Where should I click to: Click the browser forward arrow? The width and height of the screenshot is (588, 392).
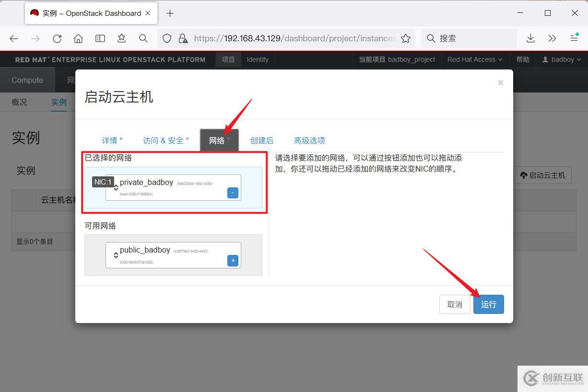point(35,38)
